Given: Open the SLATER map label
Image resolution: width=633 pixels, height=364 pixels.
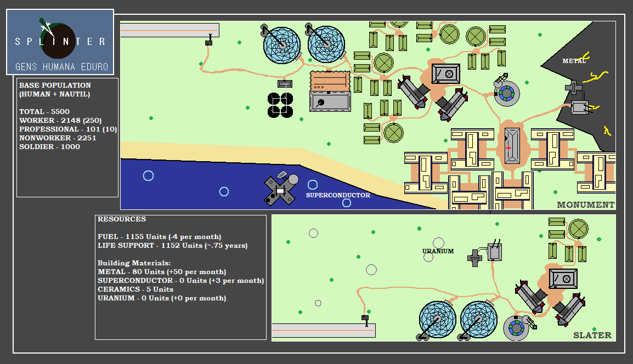Looking at the screenshot, I should (592, 335).
